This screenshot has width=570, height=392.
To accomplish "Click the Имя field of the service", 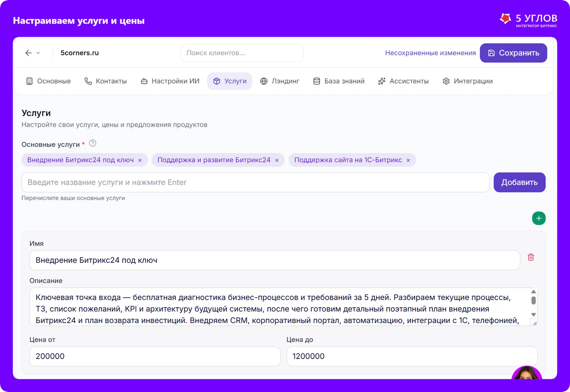I will point(275,260).
